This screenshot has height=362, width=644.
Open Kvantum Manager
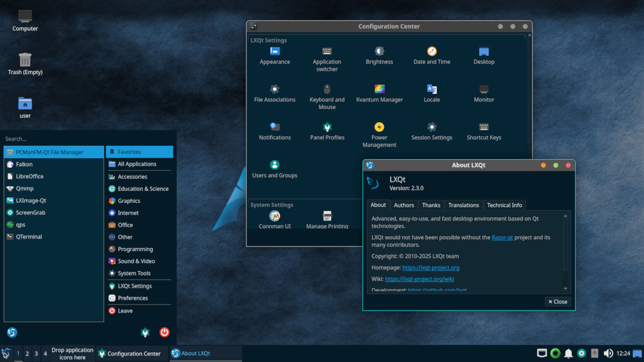click(x=379, y=94)
